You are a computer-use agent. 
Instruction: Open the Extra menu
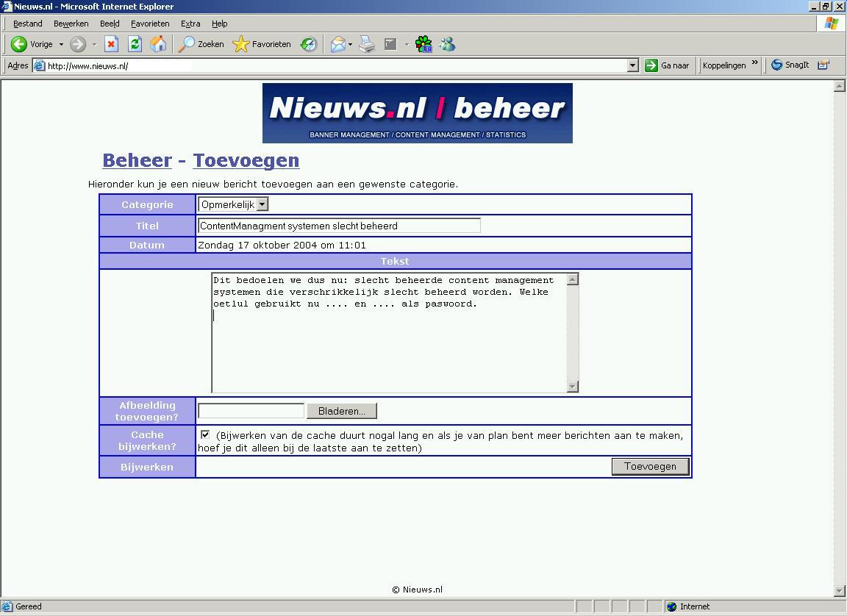coord(190,24)
